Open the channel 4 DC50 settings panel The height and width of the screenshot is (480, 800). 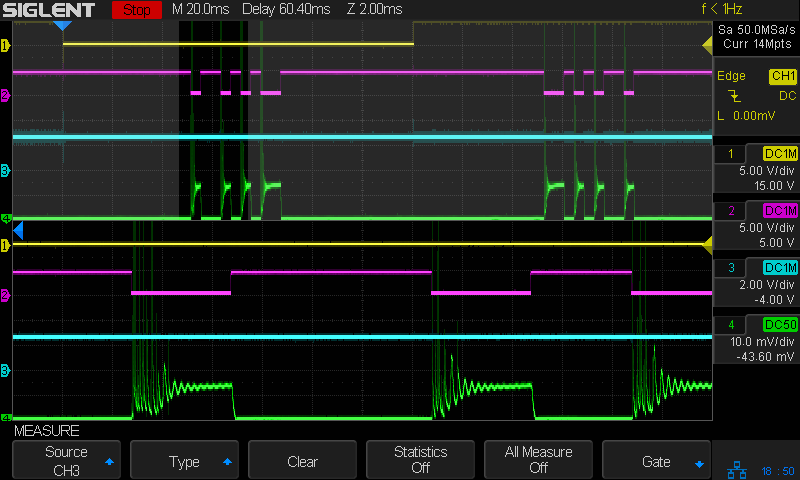[756, 341]
